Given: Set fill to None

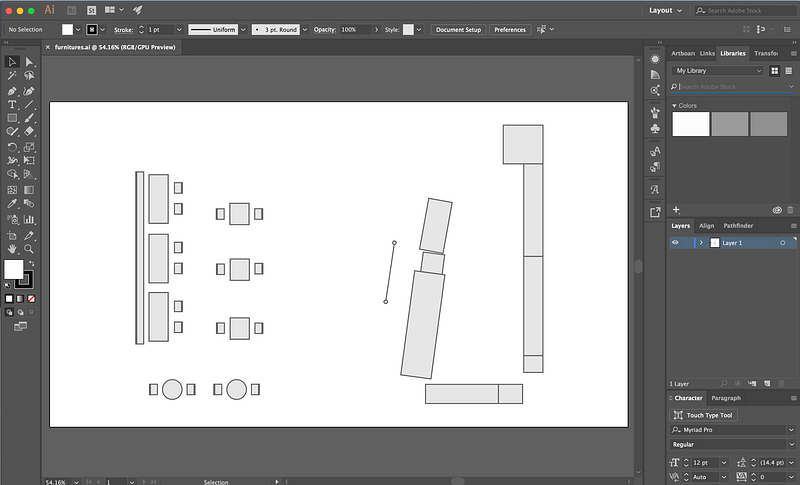Looking at the screenshot, I should tap(31, 299).
